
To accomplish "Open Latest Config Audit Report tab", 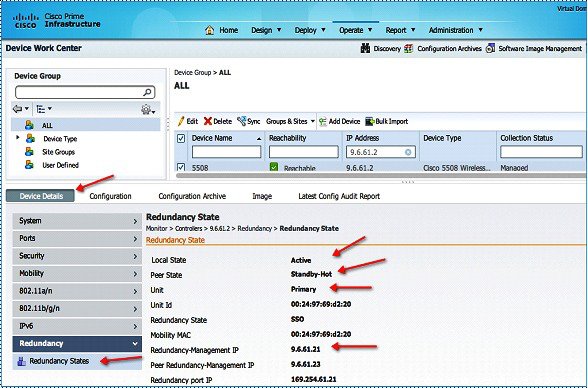I will pyautogui.click(x=339, y=196).
